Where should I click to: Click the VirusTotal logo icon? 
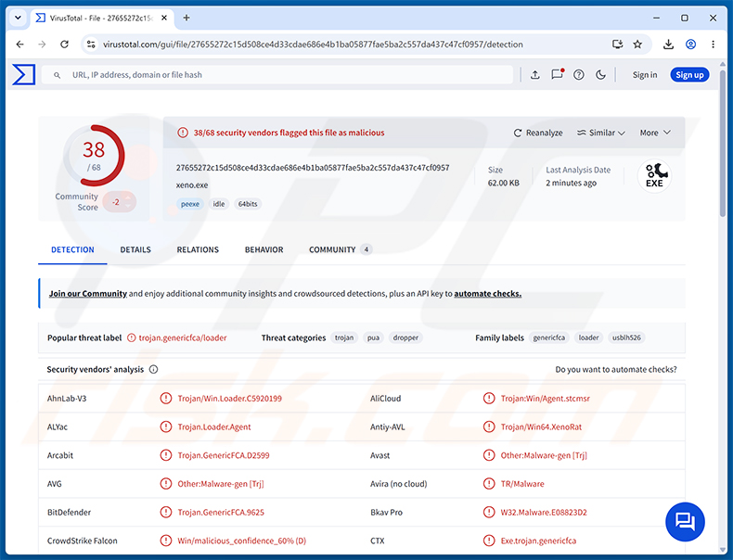click(24, 75)
